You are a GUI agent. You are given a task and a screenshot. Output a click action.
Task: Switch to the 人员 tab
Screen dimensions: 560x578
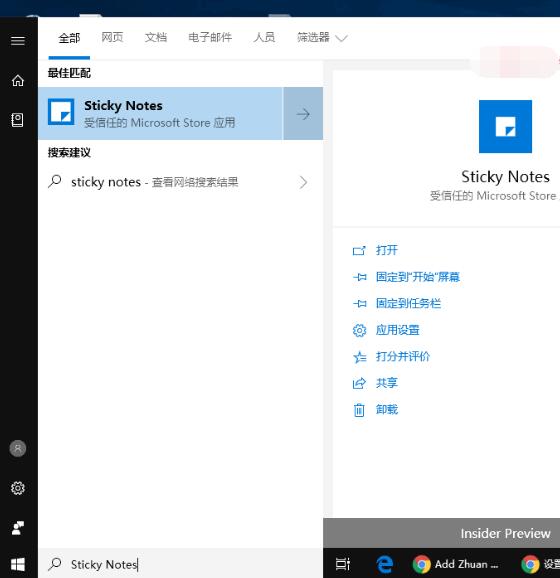(x=264, y=37)
